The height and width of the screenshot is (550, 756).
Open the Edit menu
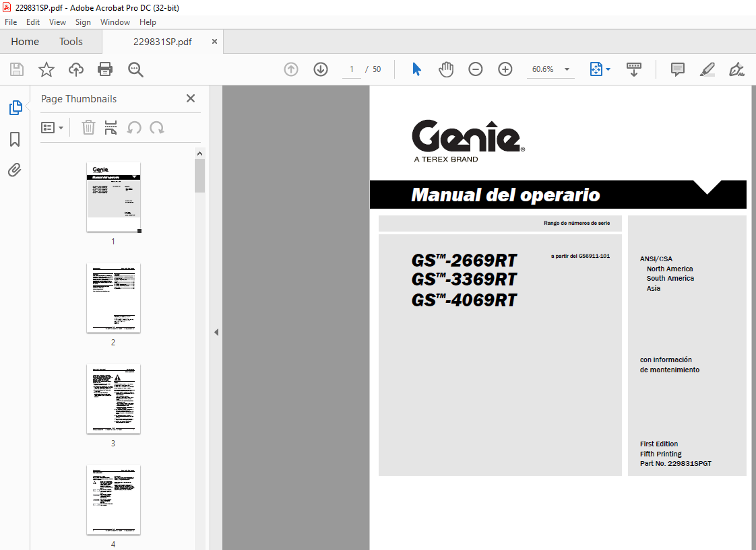click(x=33, y=22)
